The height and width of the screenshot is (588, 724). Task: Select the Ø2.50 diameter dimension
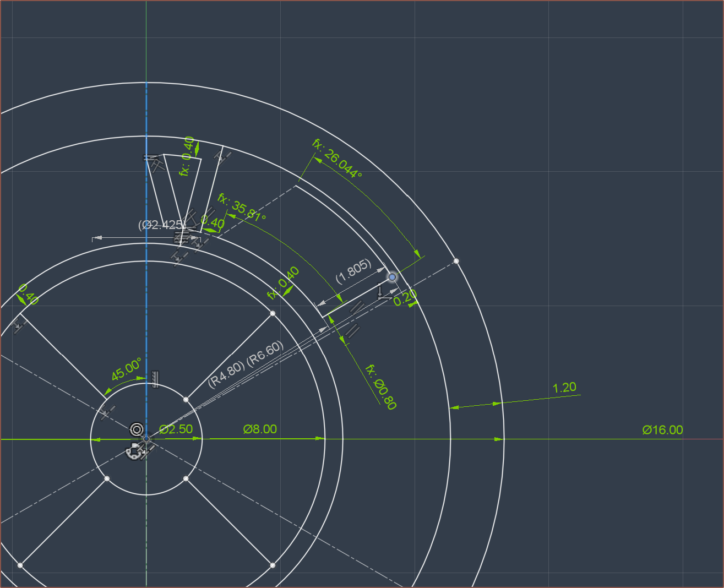coord(176,429)
